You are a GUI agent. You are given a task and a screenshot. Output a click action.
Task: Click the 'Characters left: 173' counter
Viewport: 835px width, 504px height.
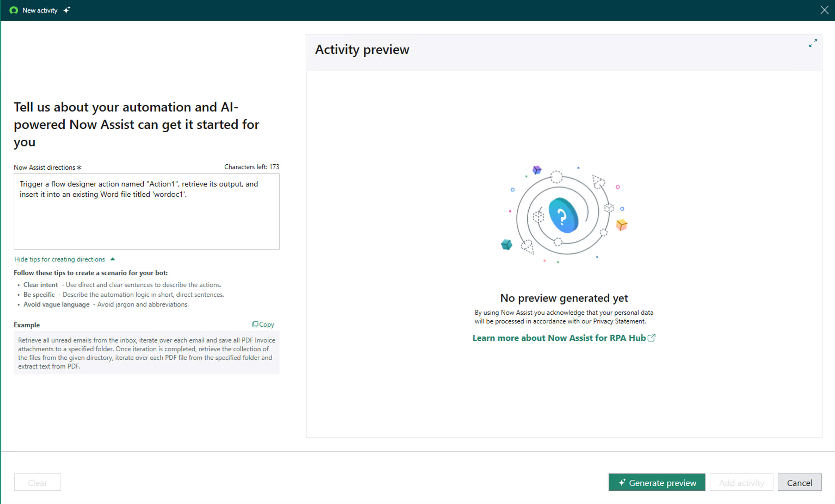[x=252, y=167]
